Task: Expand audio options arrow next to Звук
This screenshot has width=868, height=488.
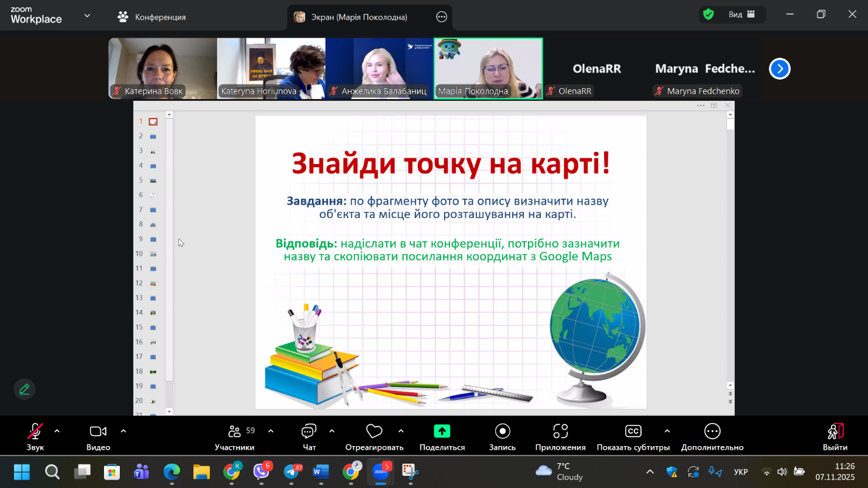Action: coord(57,431)
